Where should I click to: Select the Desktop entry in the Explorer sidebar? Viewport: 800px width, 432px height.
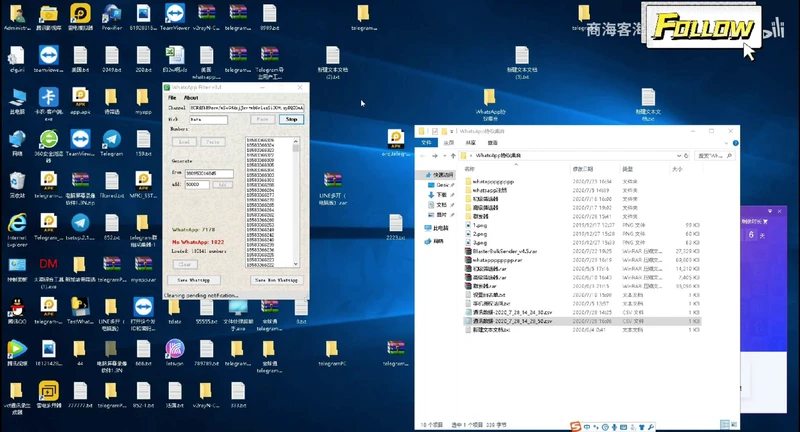(441, 185)
